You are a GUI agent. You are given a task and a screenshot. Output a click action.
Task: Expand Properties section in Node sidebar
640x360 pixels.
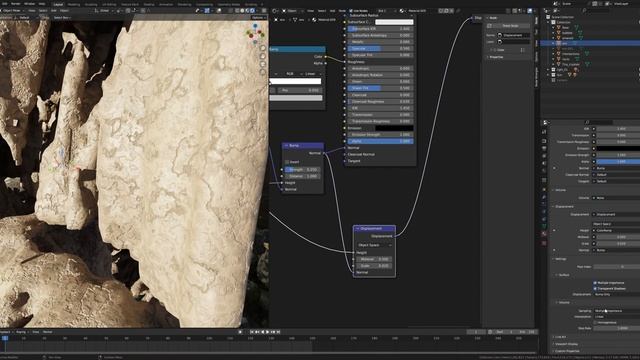pyautogui.click(x=495, y=57)
